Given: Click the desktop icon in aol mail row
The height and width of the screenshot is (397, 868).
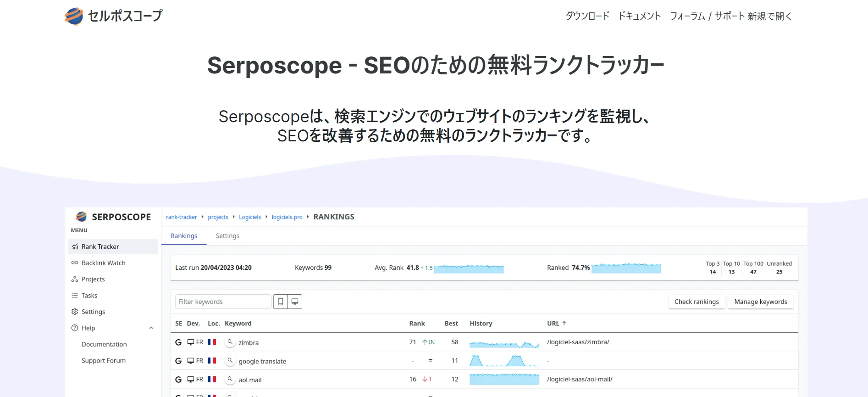Looking at the screenshot, I should pyautogui.click(x=191, y=380).
